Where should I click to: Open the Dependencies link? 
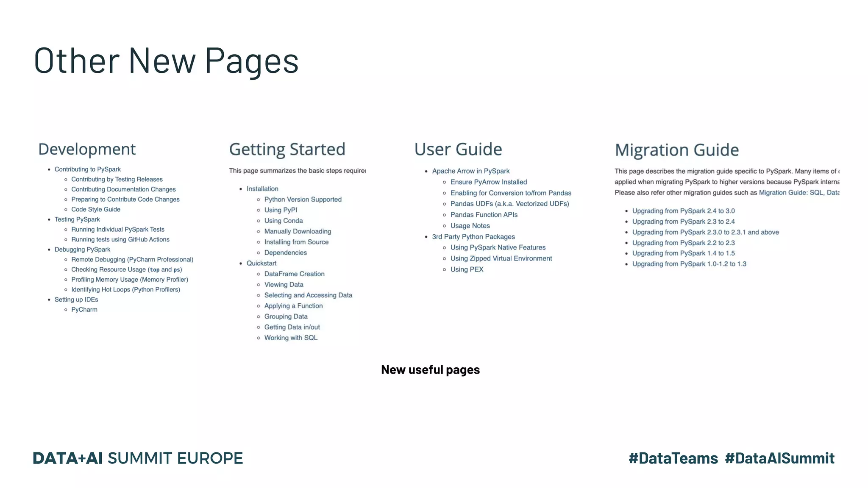coord(286,252)
